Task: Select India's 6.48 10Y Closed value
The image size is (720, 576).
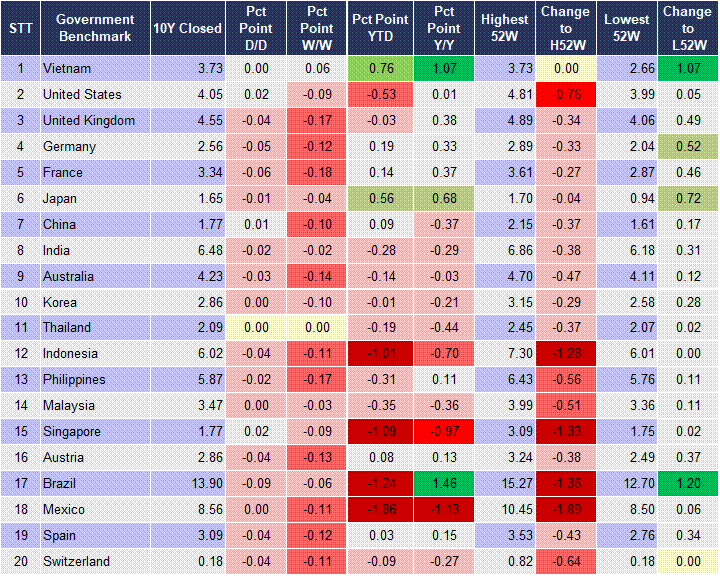Action: click(187, 250)
